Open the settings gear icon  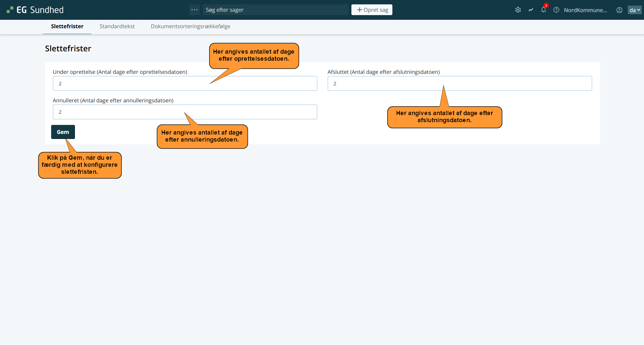[518, 10]
